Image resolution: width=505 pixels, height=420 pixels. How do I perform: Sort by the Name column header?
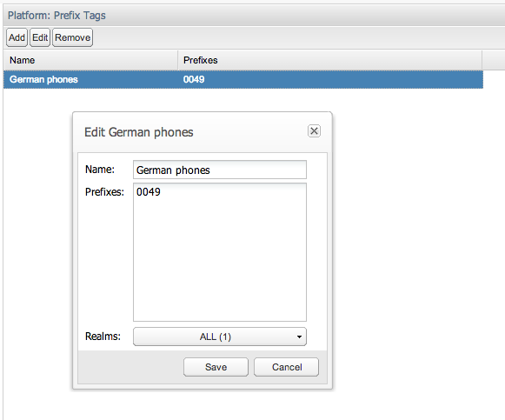pos(90,60)
